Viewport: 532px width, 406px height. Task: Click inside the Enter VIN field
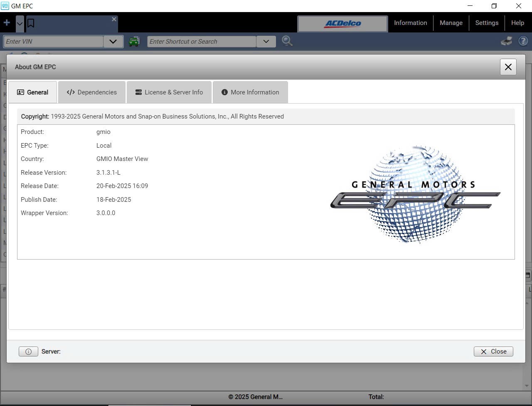click(x=52, y=41)
